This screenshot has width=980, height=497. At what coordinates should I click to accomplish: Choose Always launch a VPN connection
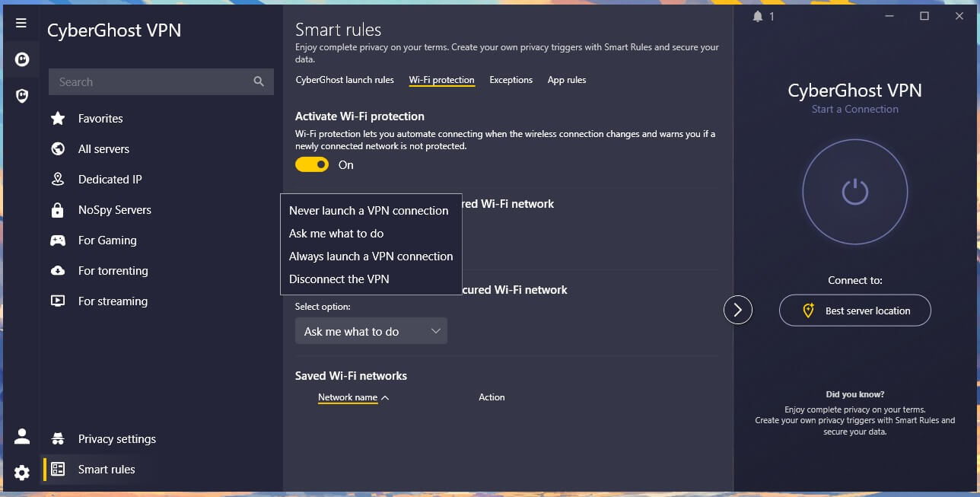pos(371,256)
